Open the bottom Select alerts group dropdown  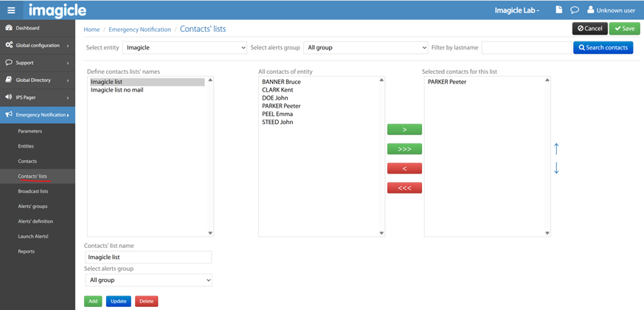click(149, 280)
